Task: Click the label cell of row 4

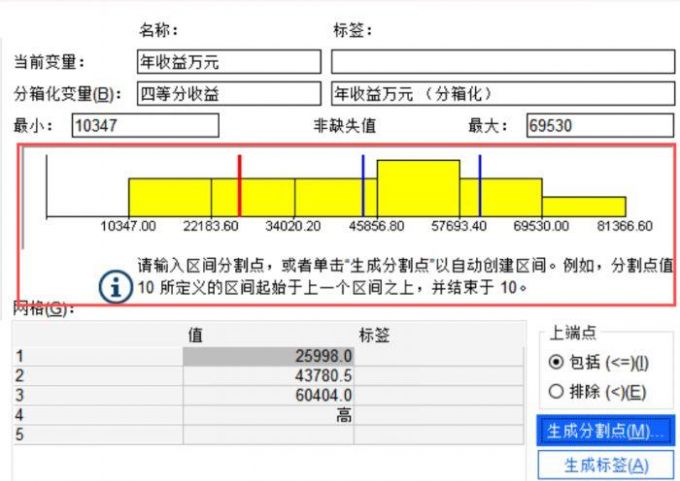Action: point(439,415)
